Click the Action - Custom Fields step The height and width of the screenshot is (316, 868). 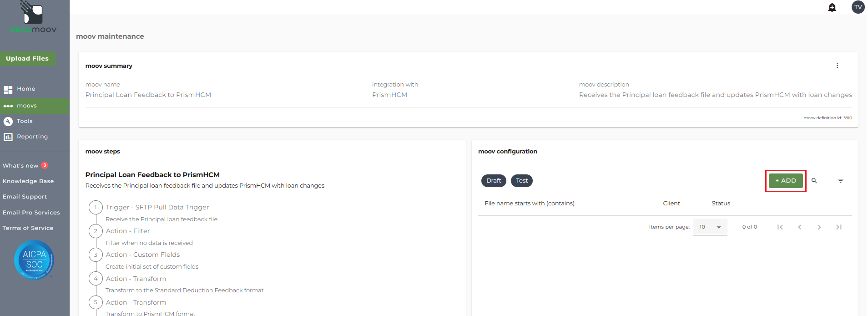pyautogui.click(x=143, y=255)
